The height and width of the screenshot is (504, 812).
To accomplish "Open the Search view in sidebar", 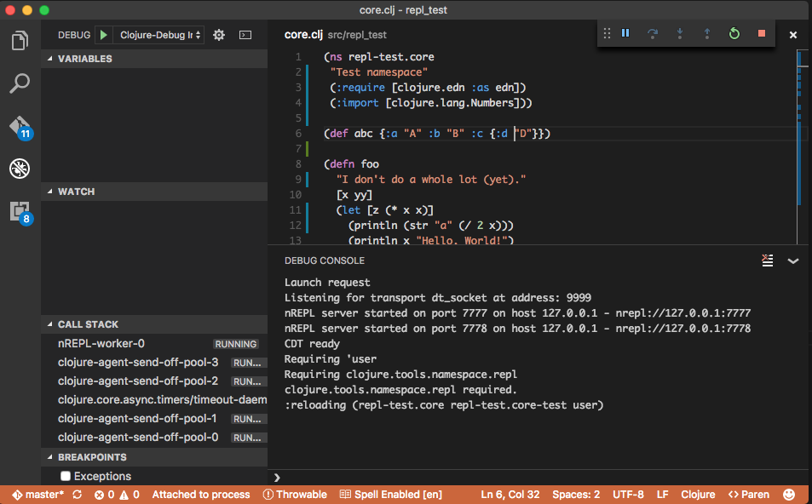I will click(x=20, y=83).
